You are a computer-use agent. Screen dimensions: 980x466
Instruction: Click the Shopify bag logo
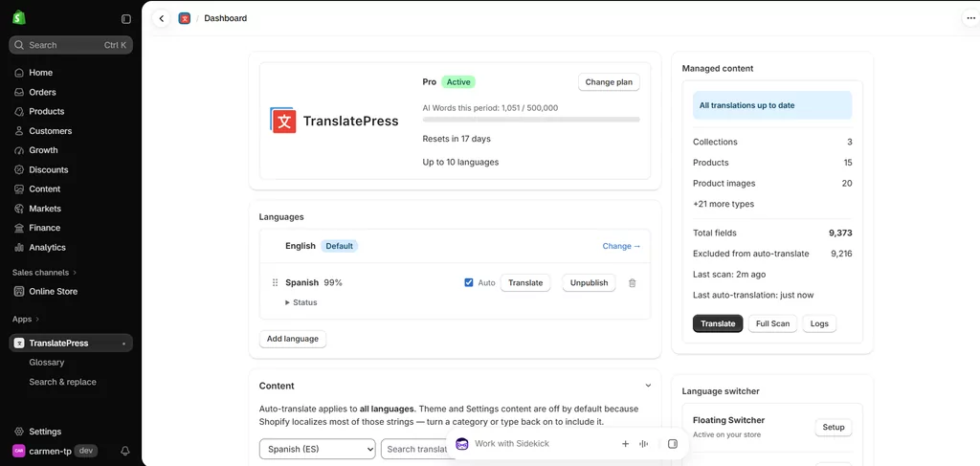pyautogui.click(x=18, y=17)
